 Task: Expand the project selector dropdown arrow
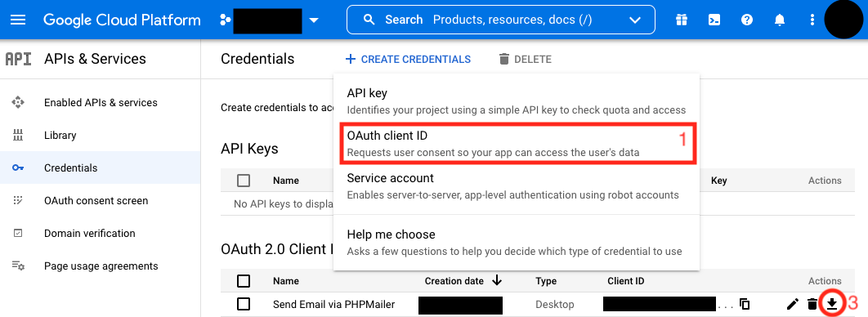pos(314,20)
